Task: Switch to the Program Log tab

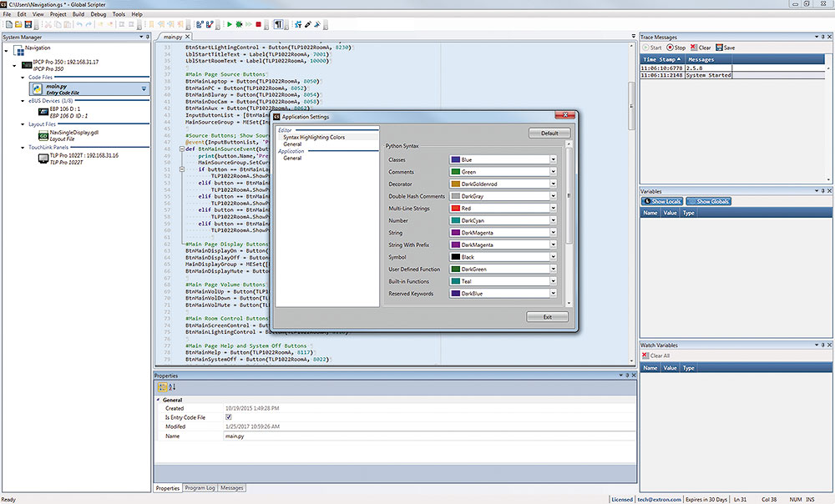Action: coord(200,487)
